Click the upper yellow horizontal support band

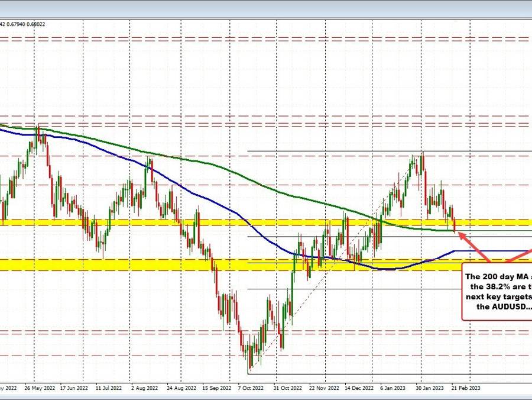pyautogui.click(x=118, y=222)
